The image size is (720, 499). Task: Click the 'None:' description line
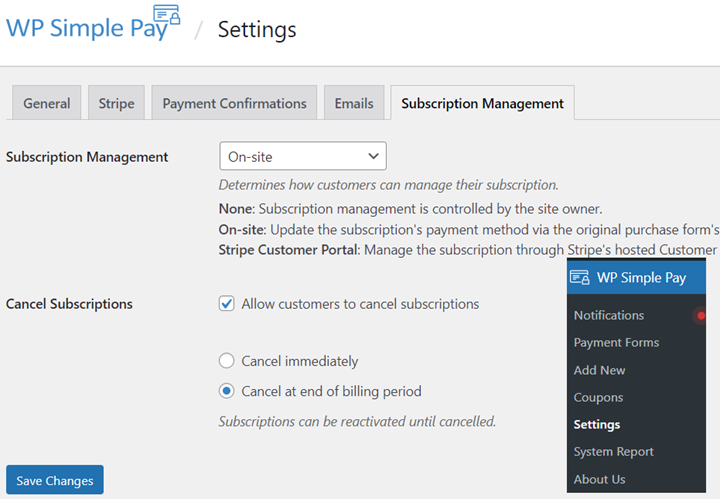tap(411, 209)
